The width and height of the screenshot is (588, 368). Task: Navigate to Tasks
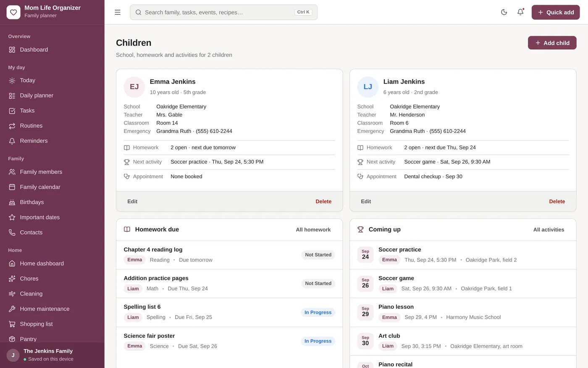[52, 111]
